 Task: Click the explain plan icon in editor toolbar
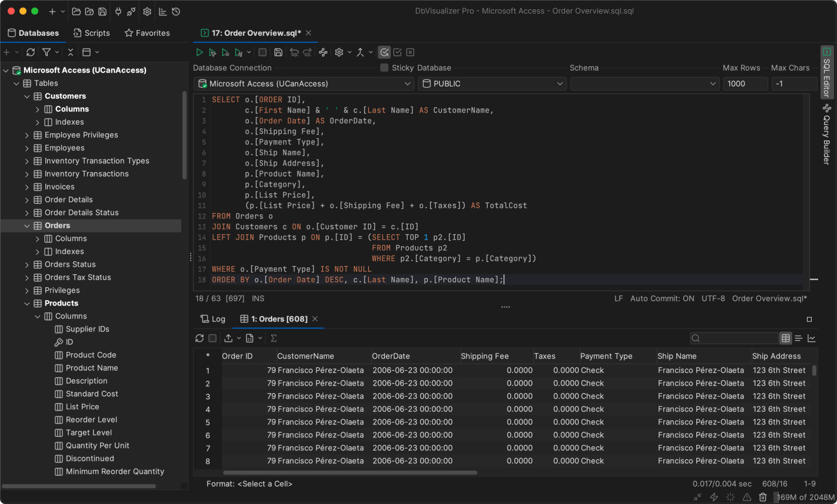pyautogui.click(x=323, y=52)
